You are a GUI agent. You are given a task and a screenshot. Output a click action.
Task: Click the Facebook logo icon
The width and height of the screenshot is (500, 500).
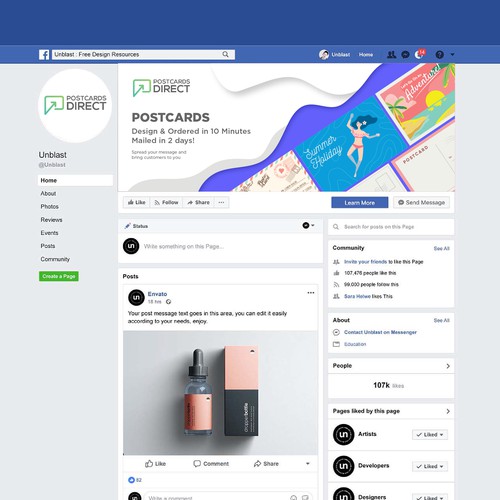tap(44, 55)
